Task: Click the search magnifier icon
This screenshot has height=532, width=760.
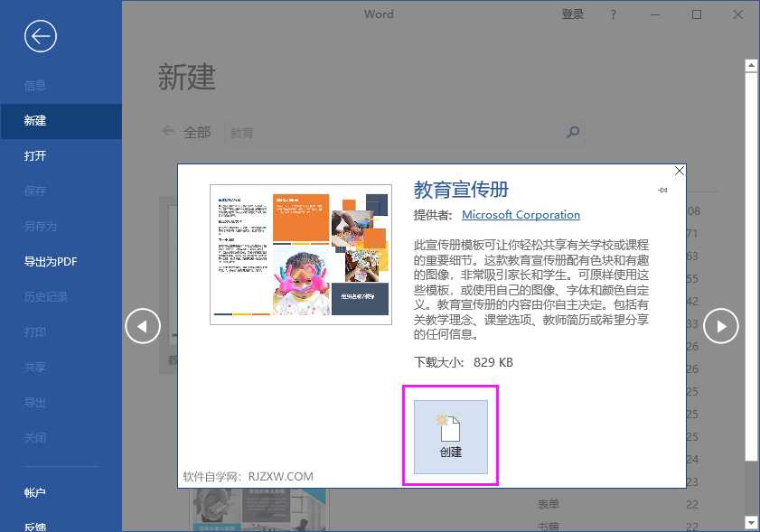Action: [x=573, y=132]
